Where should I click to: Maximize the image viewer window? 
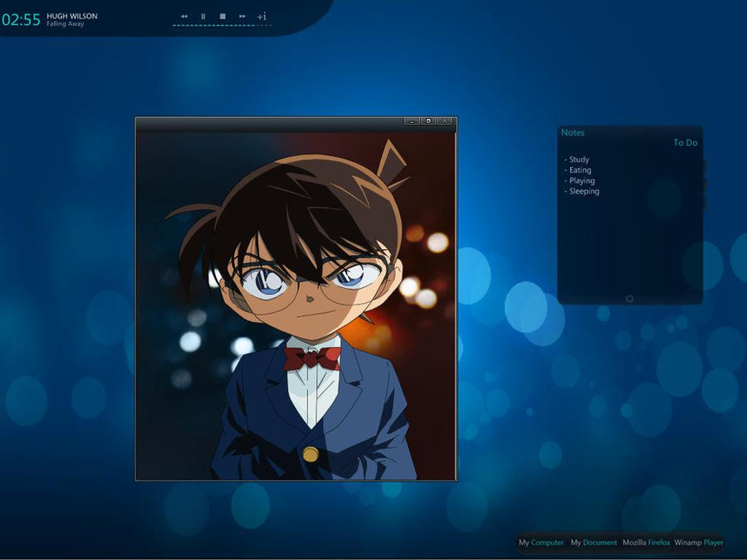pyautogui.click(x=428, y=121)
